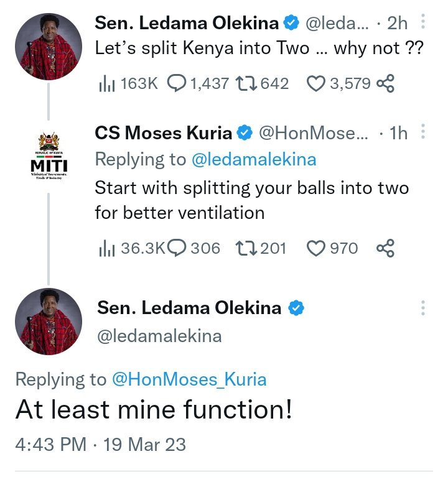Open the @HonMoses_Kuria mention link
The height and width of the screenshot is (482, 448).
click(x=189, y=379)
